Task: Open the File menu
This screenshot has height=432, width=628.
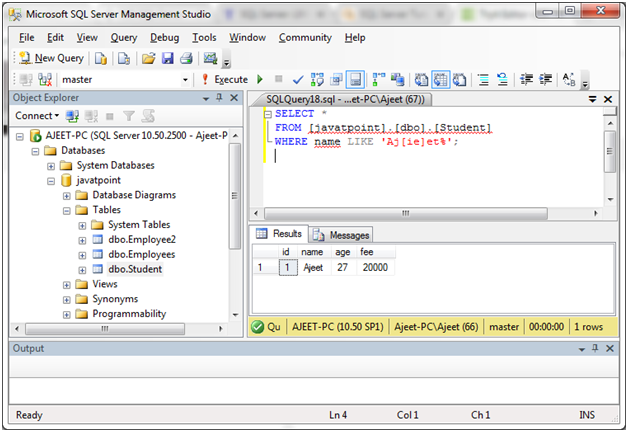Action: coord(26,38)
